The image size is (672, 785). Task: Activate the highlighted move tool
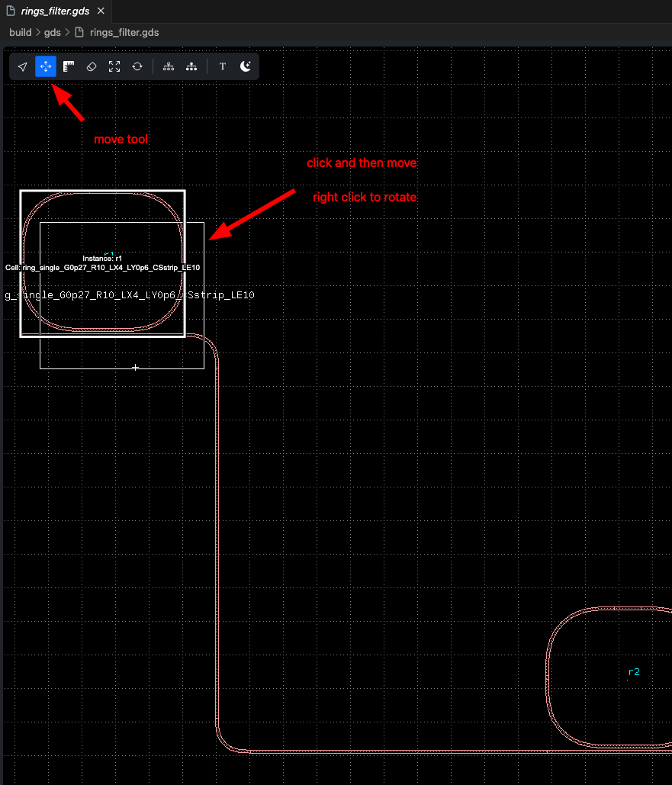click(46, 66)
